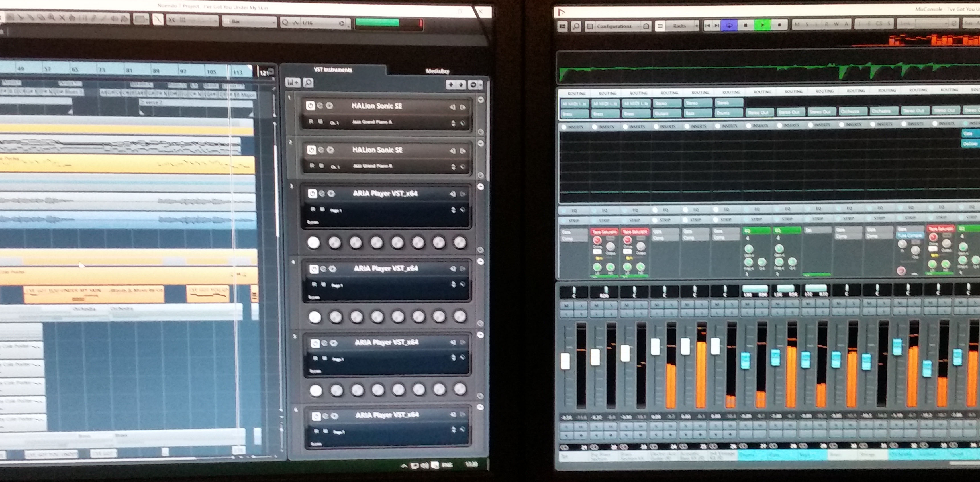Toggle Snap on/off in project toolbar
This screenshot has width=980, height=482.
point(172,20)
